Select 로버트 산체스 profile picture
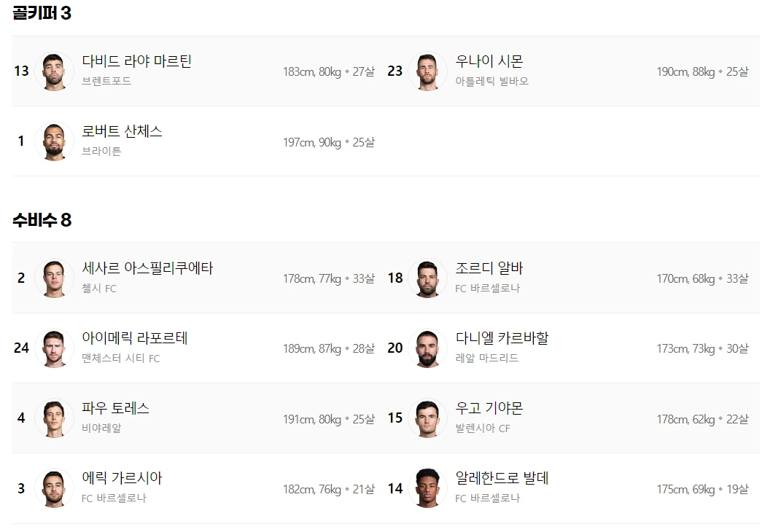Image resolution: width=773 pixels, height=532 pixels. pos(54,141)
